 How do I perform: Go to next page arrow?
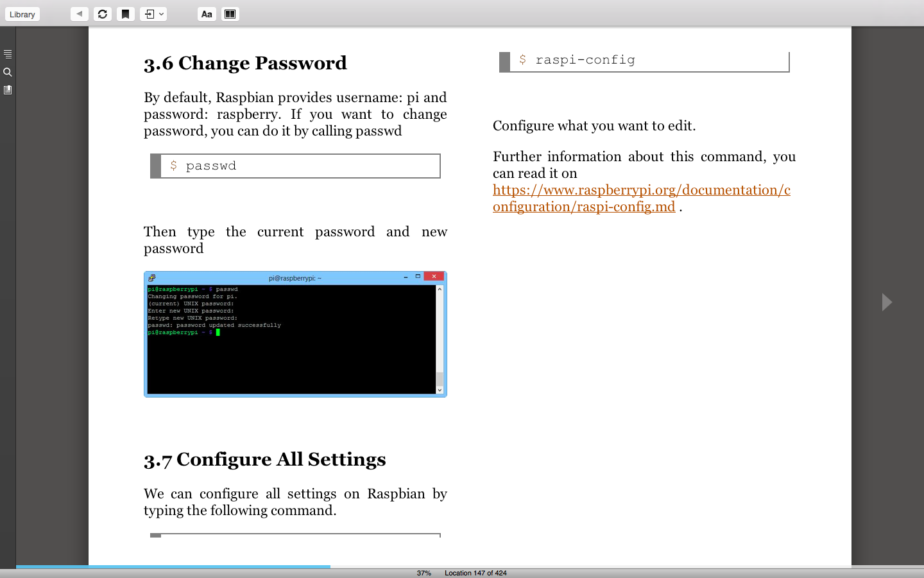887,302
